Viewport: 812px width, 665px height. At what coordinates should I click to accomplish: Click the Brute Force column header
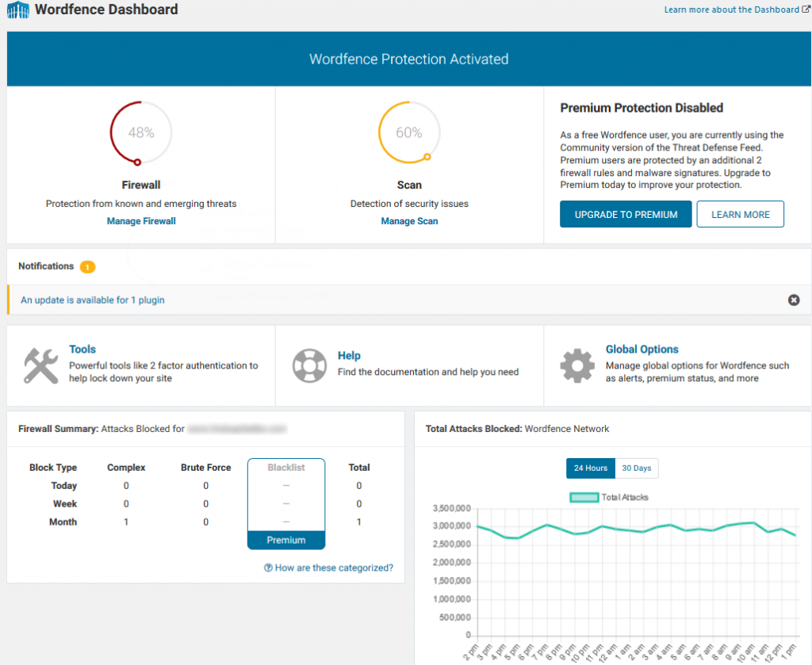click(x=205, y=468)
